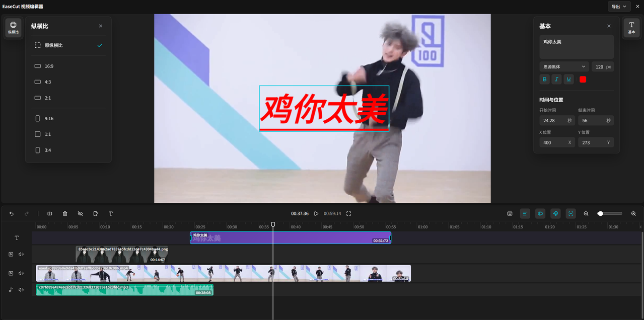Click the Y 位置 field showing 273
The width and height of the screenshot is (644, 320).
point(596,142)
